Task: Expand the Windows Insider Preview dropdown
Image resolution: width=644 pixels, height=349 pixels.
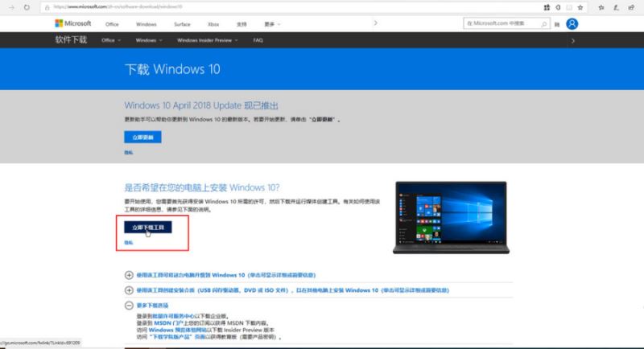Action: 208,40
